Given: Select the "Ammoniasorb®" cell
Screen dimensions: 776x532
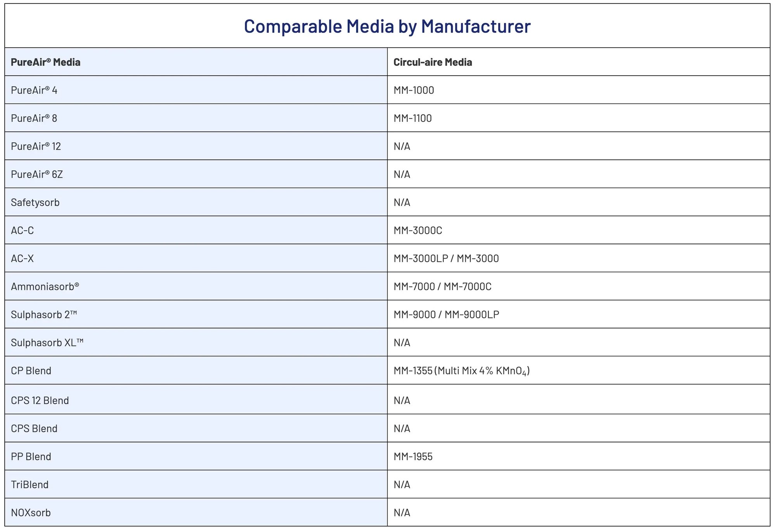Looking at the screenshot, I should pos(45,287).
